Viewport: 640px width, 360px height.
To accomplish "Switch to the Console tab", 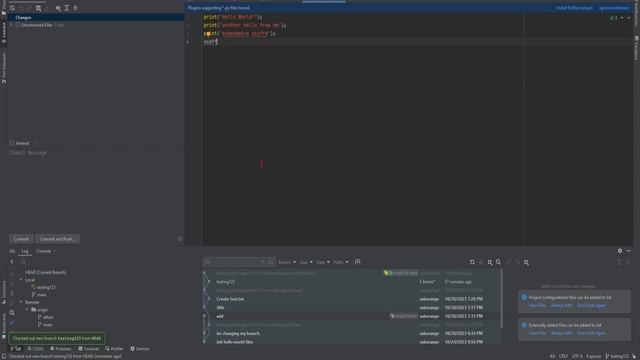I will pyautogui.click(x=44, y=251).
